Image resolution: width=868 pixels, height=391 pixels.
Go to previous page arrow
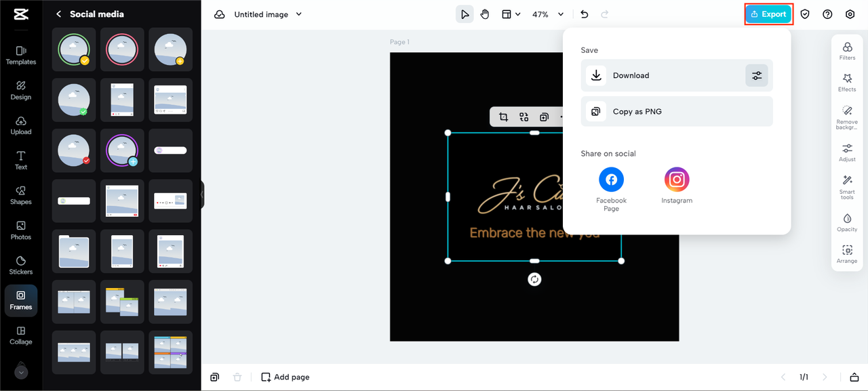[783, 377]
